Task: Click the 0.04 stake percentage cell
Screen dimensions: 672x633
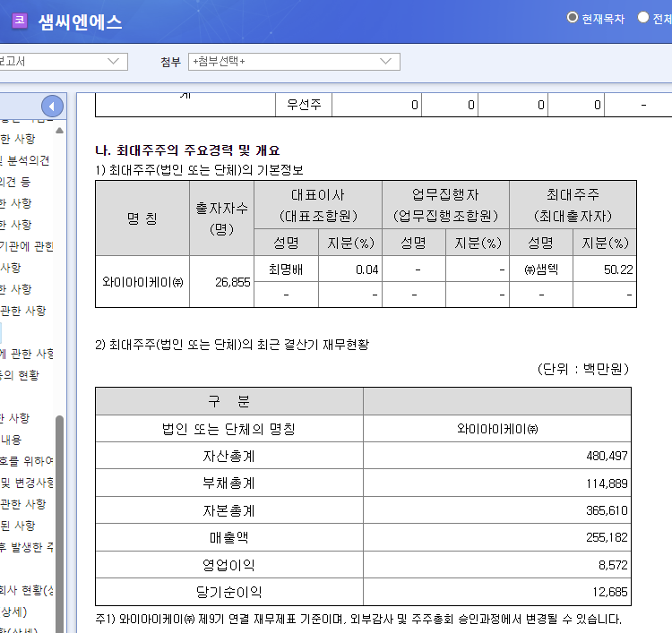Action: 350,269
